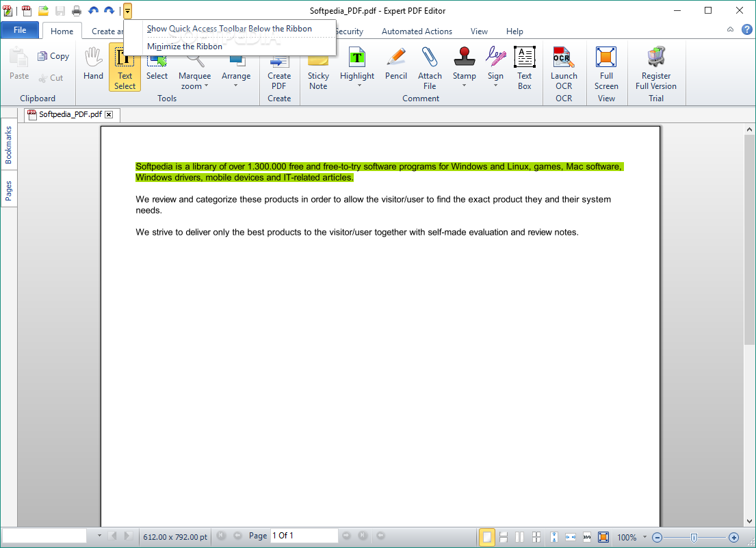Toggle actual size 100 view in status bar
Image resolution: width=756 pixels, height=548 pixels.
point(587,537)
